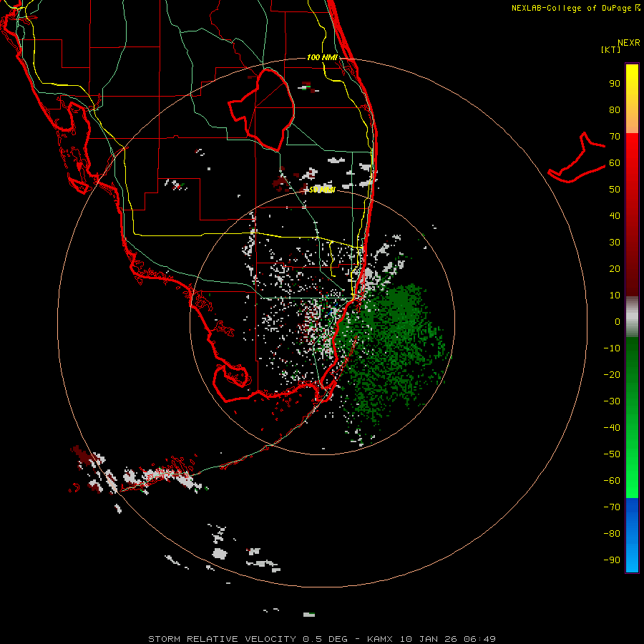Click the 90 value on velocity scale

[615, 84]
